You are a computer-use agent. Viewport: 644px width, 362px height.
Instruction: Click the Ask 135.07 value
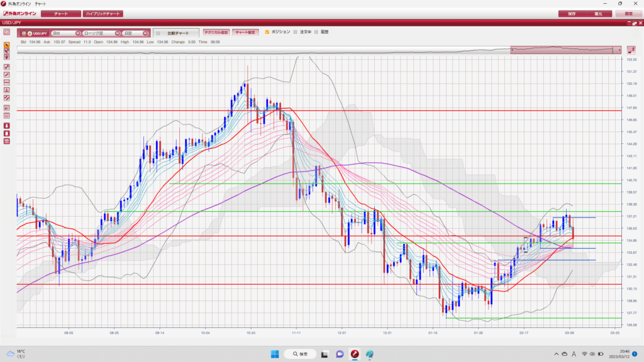(59, 42)
